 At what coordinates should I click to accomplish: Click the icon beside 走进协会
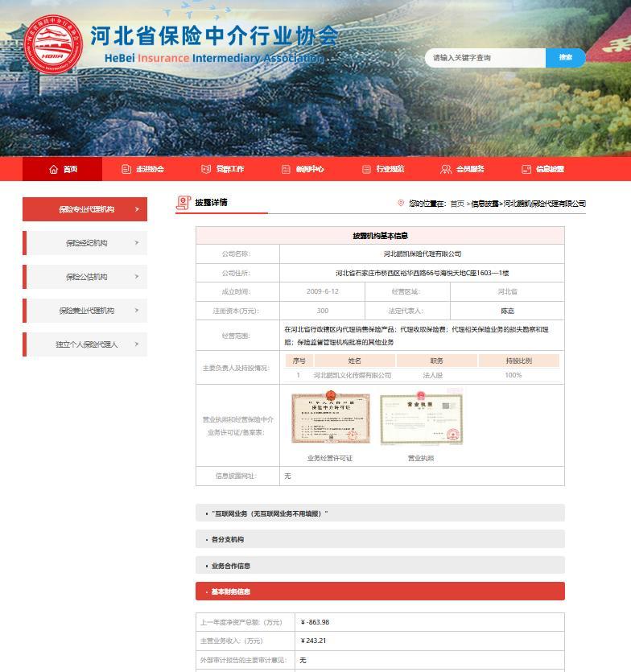(126, 169)
